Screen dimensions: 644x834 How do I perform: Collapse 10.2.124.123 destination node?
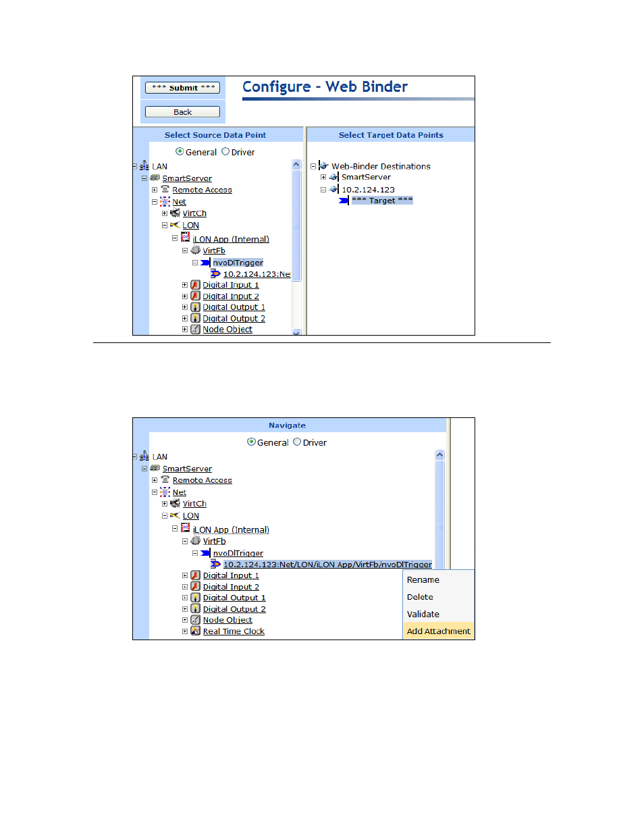click(323, 190)
